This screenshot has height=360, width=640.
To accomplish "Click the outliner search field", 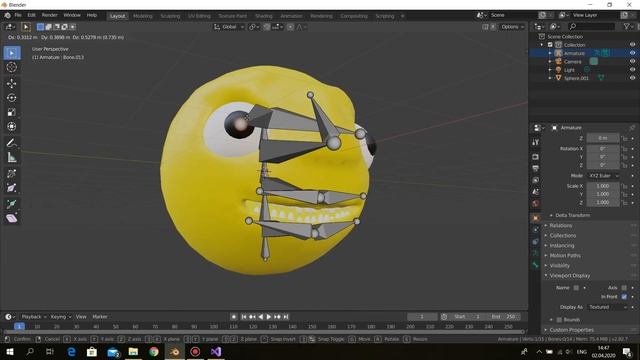I will pyautogui.click(x=591, y=27).
